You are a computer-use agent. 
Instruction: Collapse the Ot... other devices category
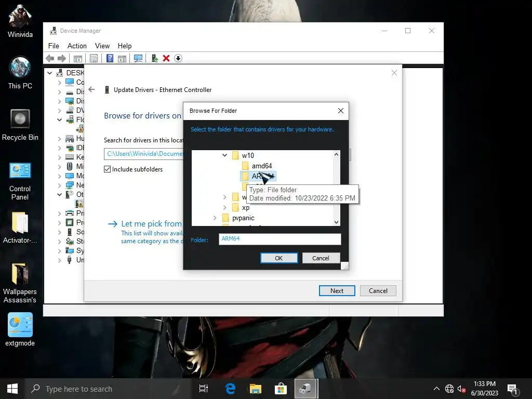coord(59,194)
